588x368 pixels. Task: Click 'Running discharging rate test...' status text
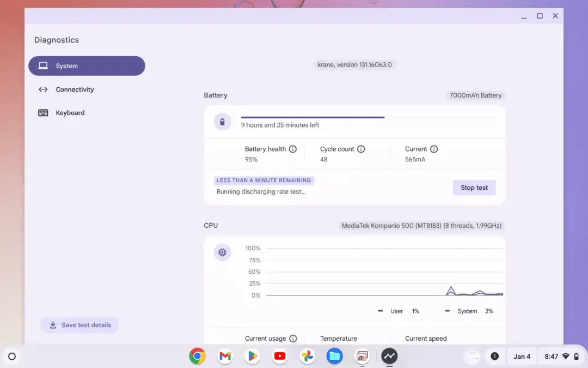[x=261, y=191]
